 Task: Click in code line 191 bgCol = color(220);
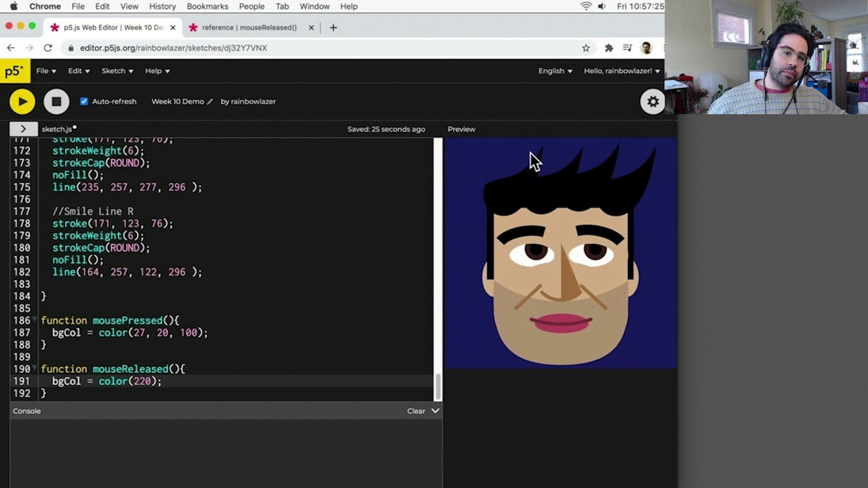[x=106, y=381]
